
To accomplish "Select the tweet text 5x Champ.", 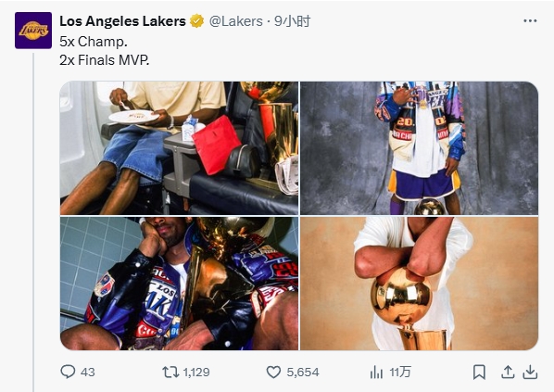I will pyautogui.click(x=94, y=42).
